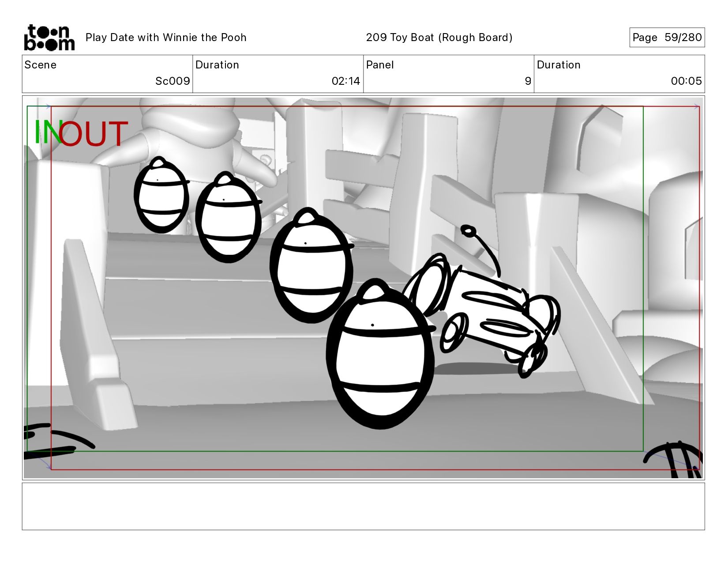728x563 pixels.
Task: Click the 'Scene' header label
Action: [x=41, y=65]
